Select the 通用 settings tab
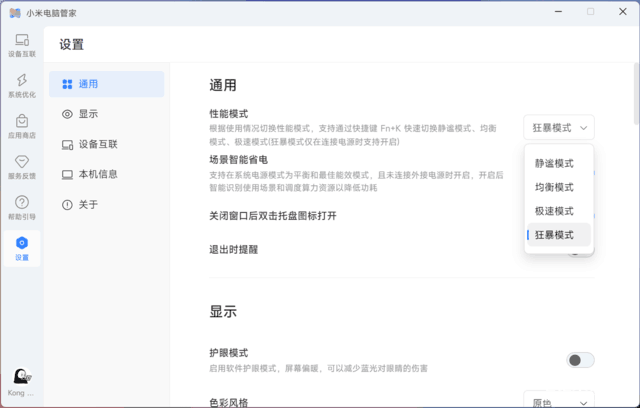The width and height of the screenshot is (640, 408). coord(107,84)
